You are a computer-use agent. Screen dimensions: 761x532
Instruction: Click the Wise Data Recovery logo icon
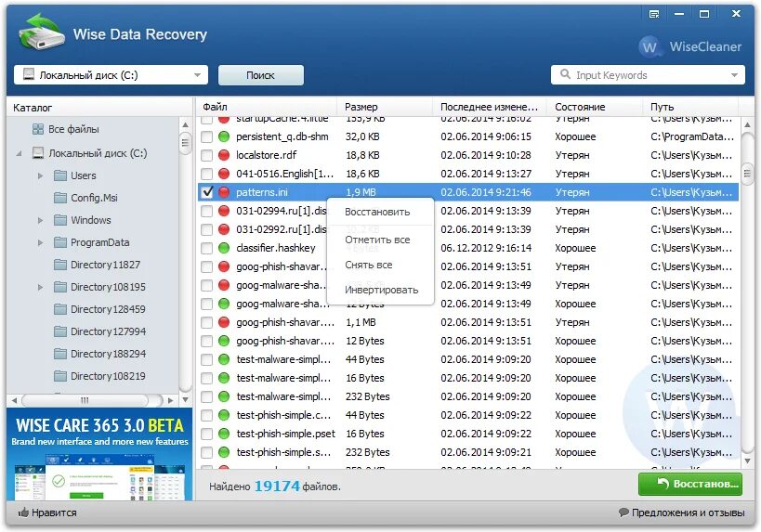coord(41,32)
